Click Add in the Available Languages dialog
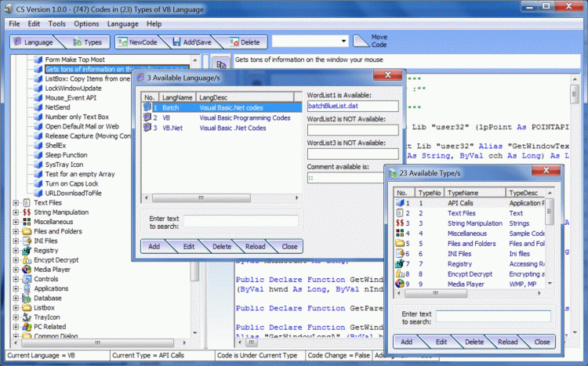Screen dimensions: 588x366 click(154, 246)
